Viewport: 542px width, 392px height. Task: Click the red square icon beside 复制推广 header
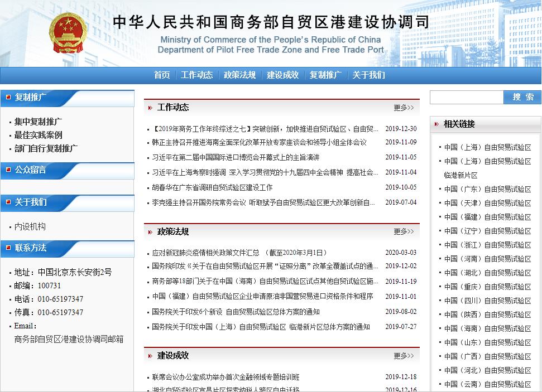coord(8,96)
